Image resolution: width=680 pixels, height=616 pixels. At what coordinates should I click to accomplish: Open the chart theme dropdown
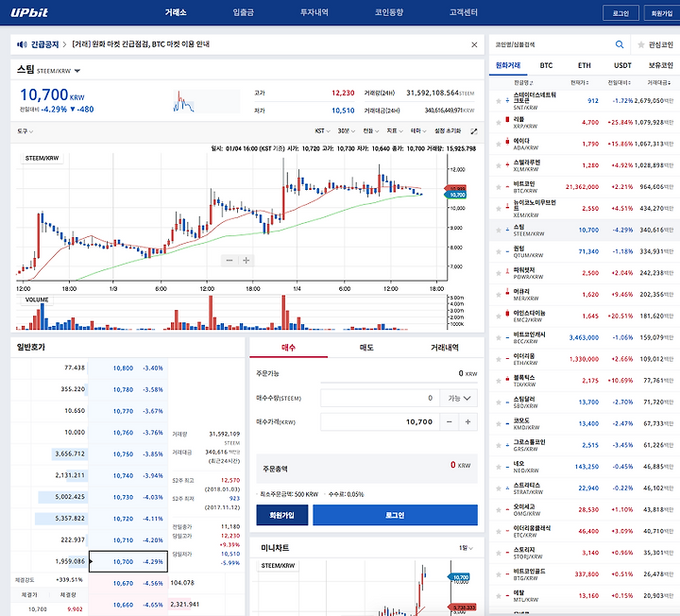click(418, 131)
